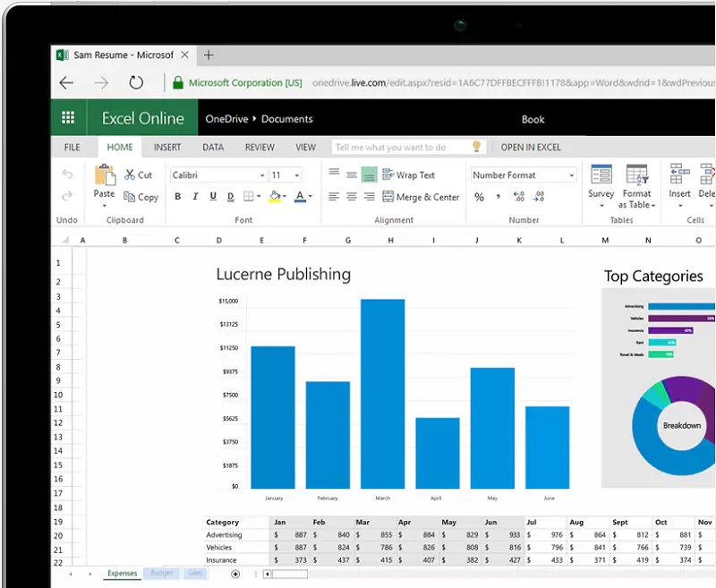Align text right
This screenshot has width=716, height=588.
click(369, 197)
